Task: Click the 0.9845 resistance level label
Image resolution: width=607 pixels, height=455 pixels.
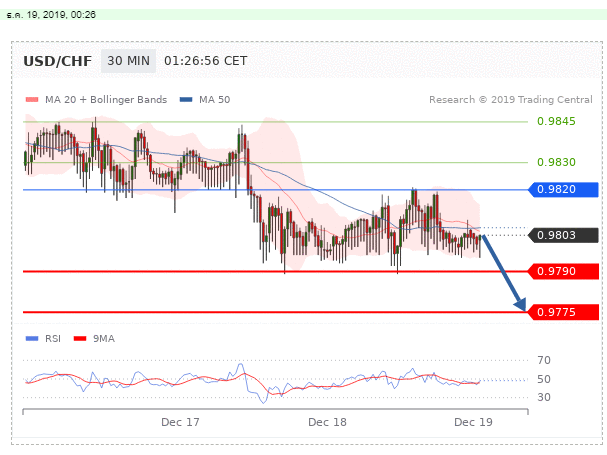Action: point(556,121)
